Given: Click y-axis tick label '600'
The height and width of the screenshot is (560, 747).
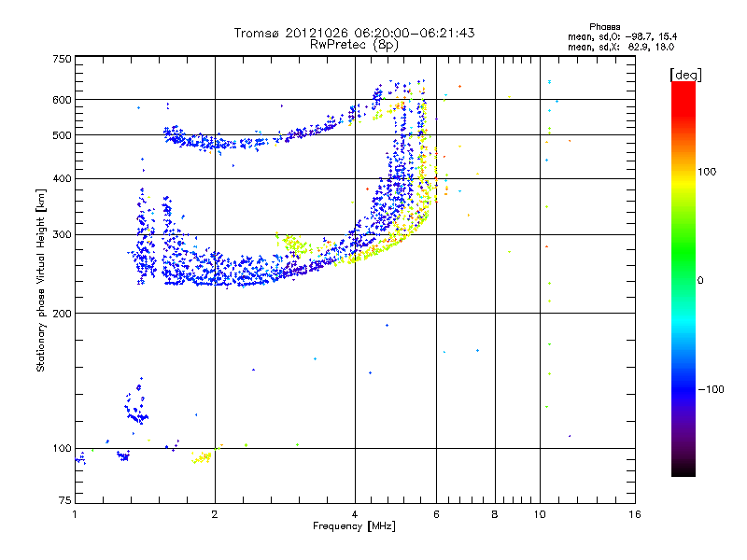Looking at the screenshot, I should pos(62,100).
